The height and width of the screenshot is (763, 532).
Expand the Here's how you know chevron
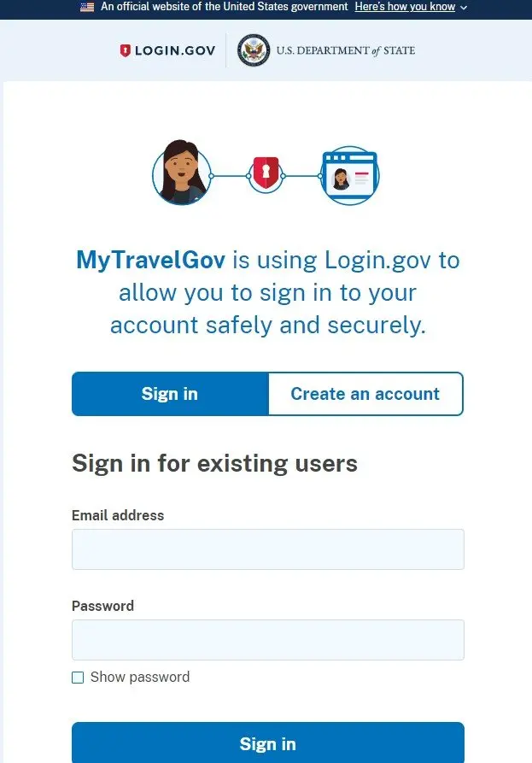tap(464, 8)
